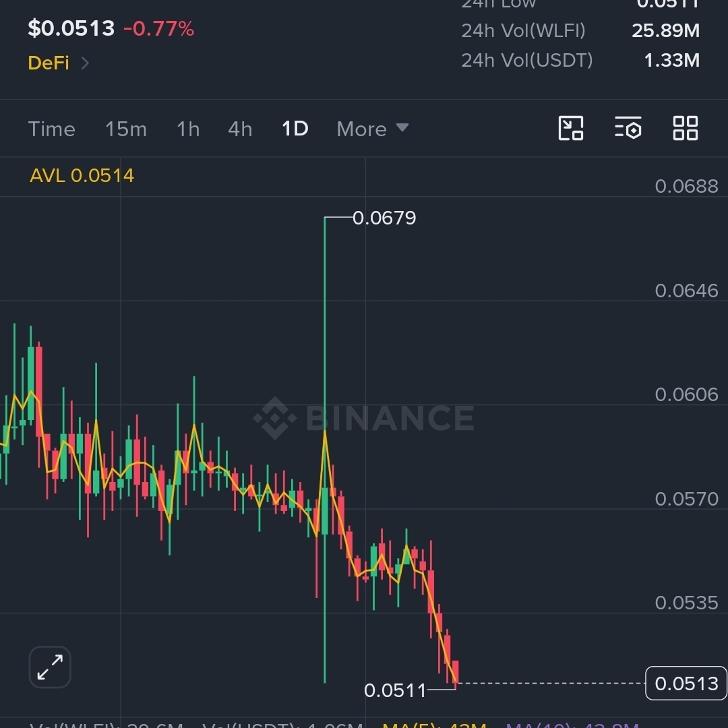Click the 0.0513 current price tag

(686, 684)
